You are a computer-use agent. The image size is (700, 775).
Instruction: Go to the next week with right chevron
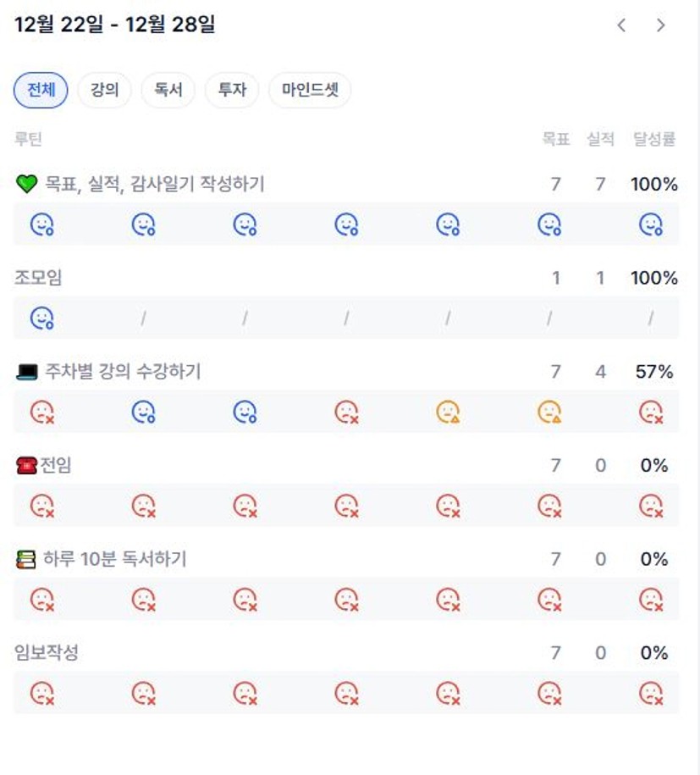(660, 25)
